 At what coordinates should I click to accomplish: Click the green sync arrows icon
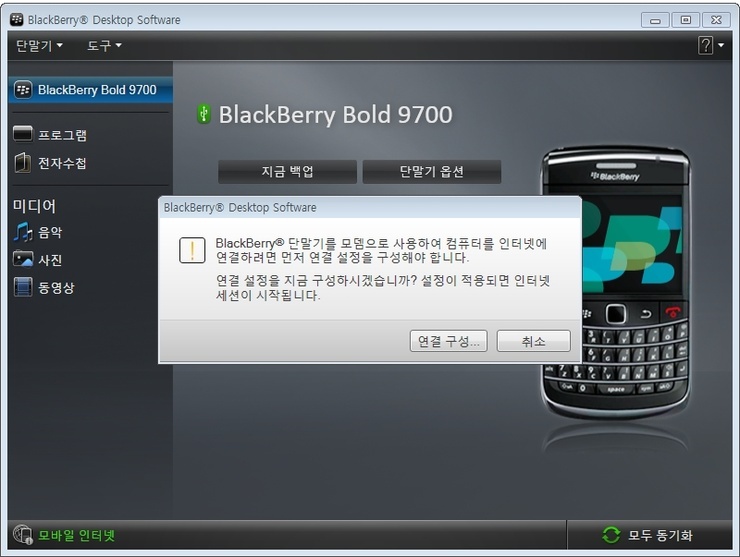pyautogui.click(x=611, y=535)
